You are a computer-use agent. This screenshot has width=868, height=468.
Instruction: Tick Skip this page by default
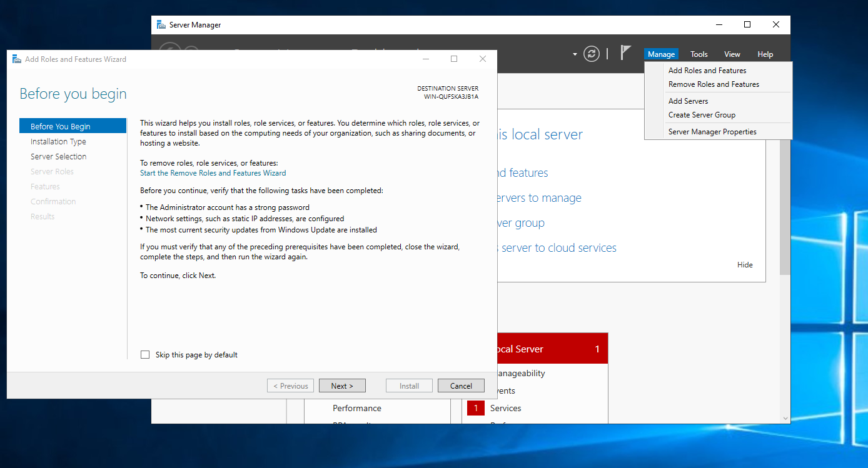pos(145,355)
